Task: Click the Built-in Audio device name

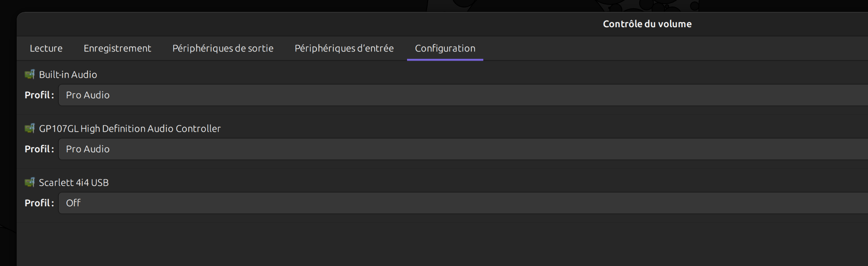Action: tap(68, 75)
